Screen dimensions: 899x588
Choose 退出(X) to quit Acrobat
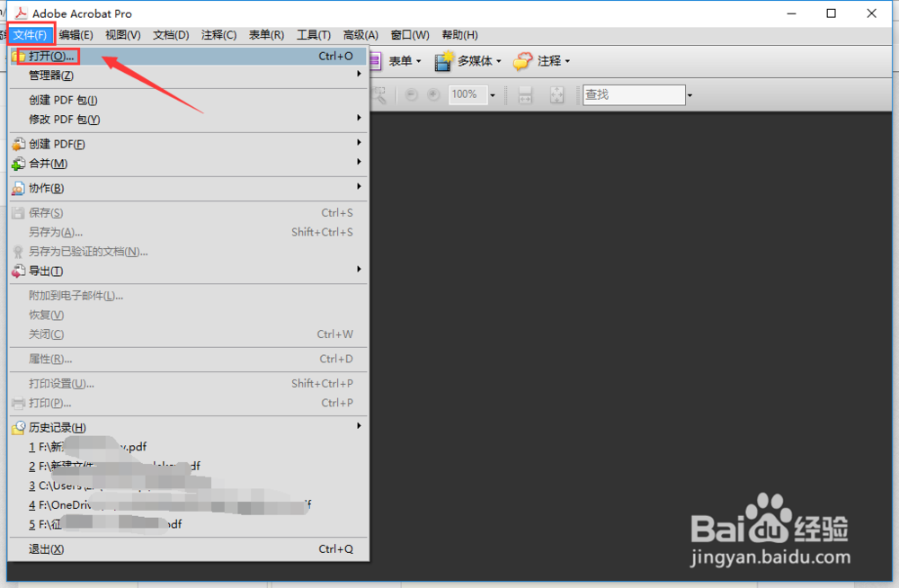188,549
